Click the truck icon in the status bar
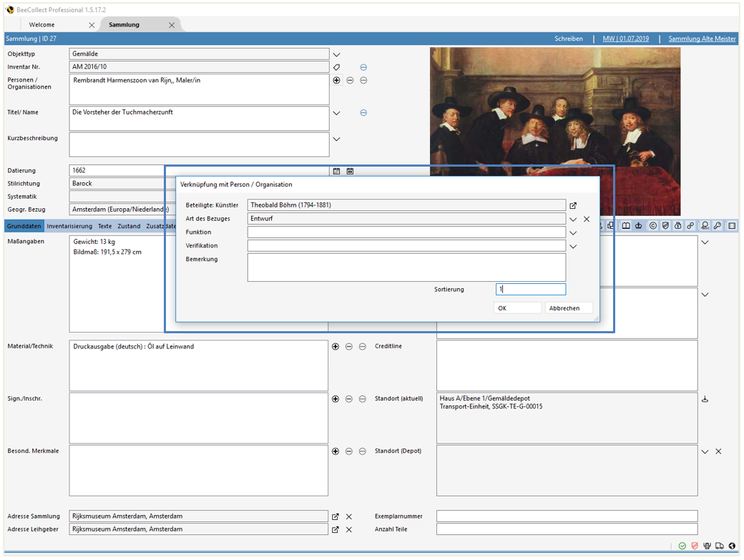The image size is (744, 560). point(720,544)
